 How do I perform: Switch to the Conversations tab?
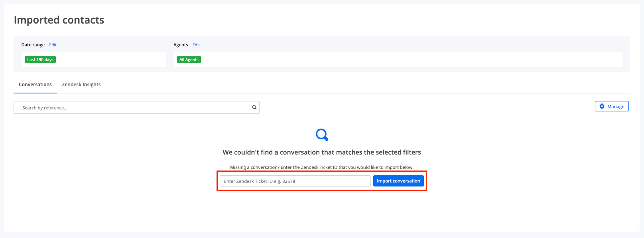35,85
